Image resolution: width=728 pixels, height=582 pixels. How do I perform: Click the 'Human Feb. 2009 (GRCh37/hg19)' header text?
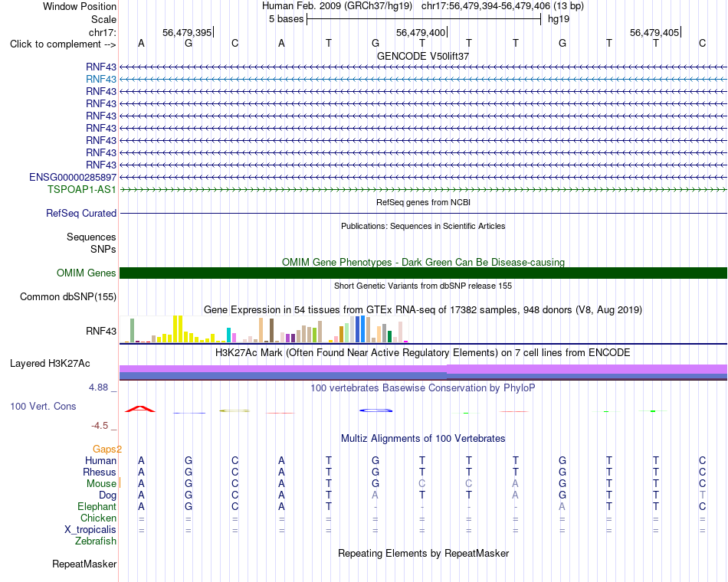click(x=339, y=6)
